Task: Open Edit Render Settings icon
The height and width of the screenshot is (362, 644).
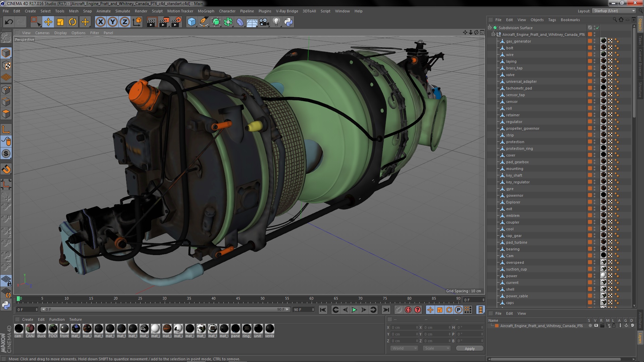Action: click(x=176, y=22)
